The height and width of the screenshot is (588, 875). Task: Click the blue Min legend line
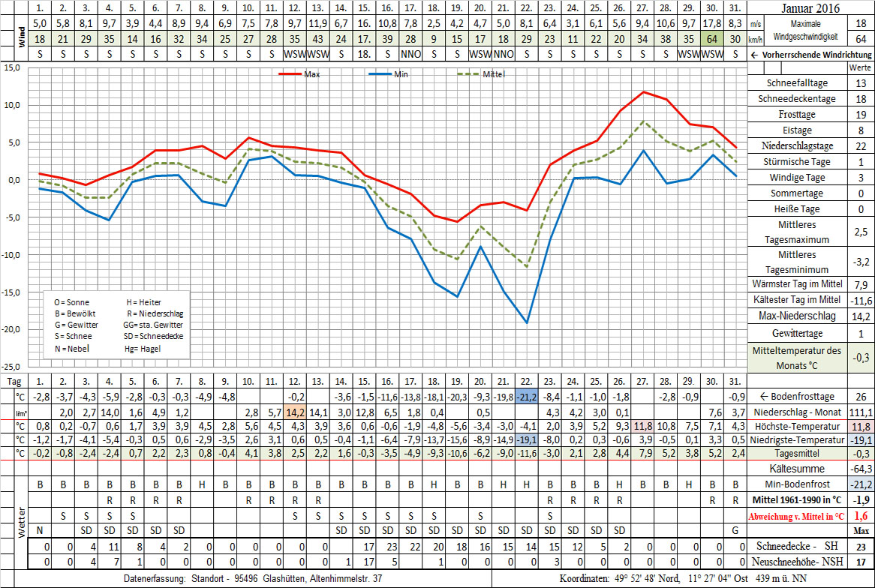coord(381,74)
